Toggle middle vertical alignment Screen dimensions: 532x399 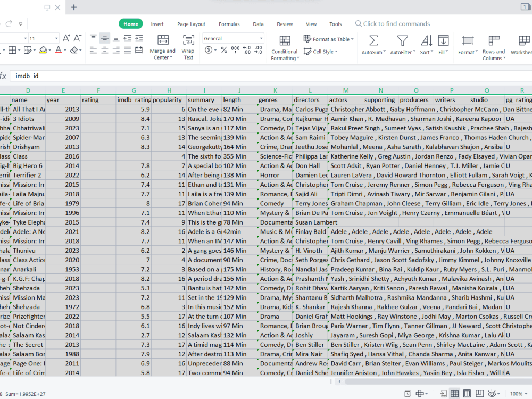point(104,38)
